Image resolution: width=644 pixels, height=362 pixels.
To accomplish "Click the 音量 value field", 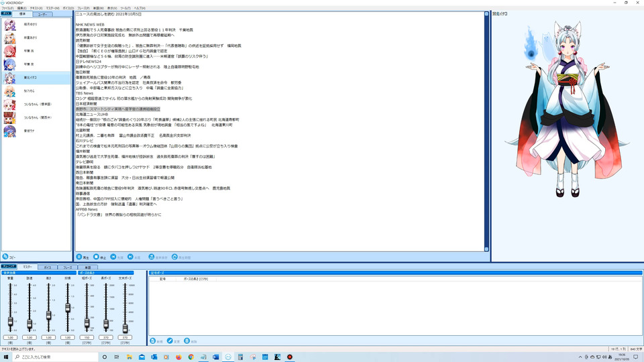I will click(x=10, y=337).
